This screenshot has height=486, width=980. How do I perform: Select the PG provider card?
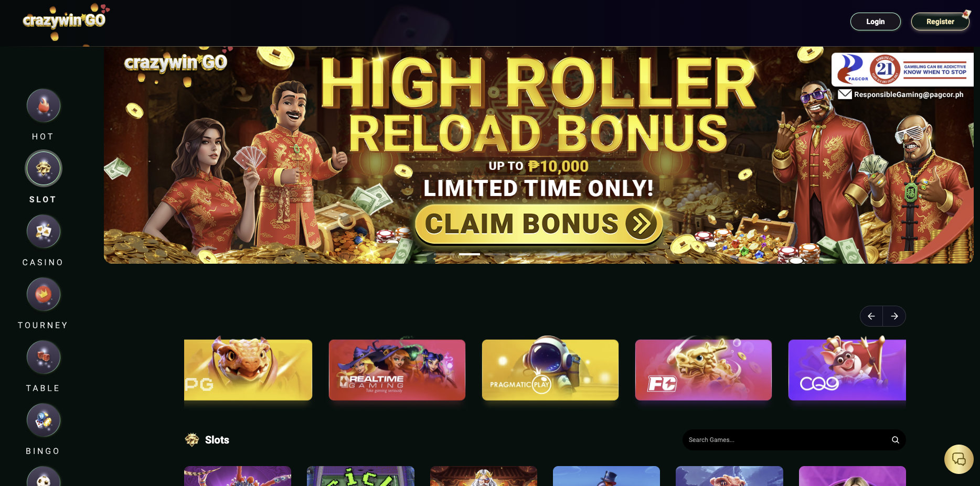point(248,370)
